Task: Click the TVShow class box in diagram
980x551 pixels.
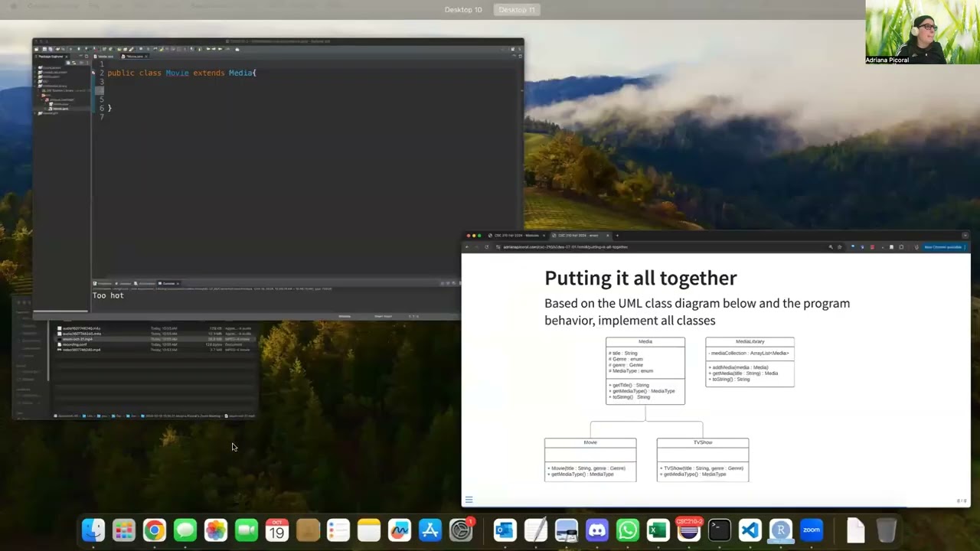Action: [703, 460]
